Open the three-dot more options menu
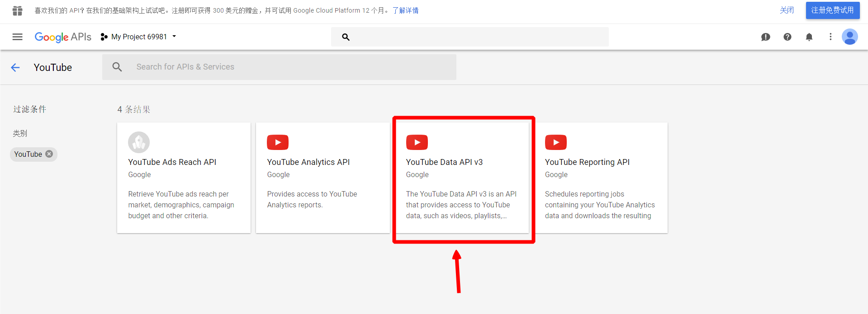The height and width of the screenshot is (314, 868). pyautogui.click(x=830, y=37)
